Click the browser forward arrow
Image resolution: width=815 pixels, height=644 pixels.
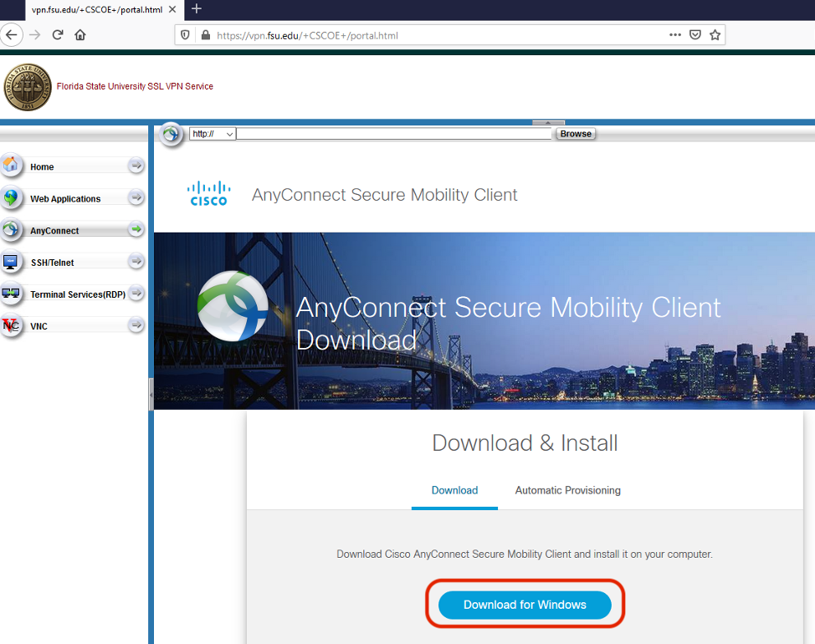point(35,35)
